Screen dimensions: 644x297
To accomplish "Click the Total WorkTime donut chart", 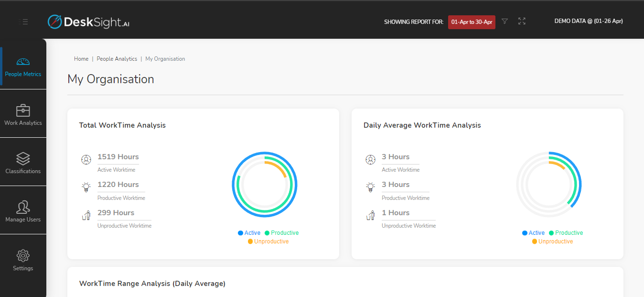I will 264,184.
